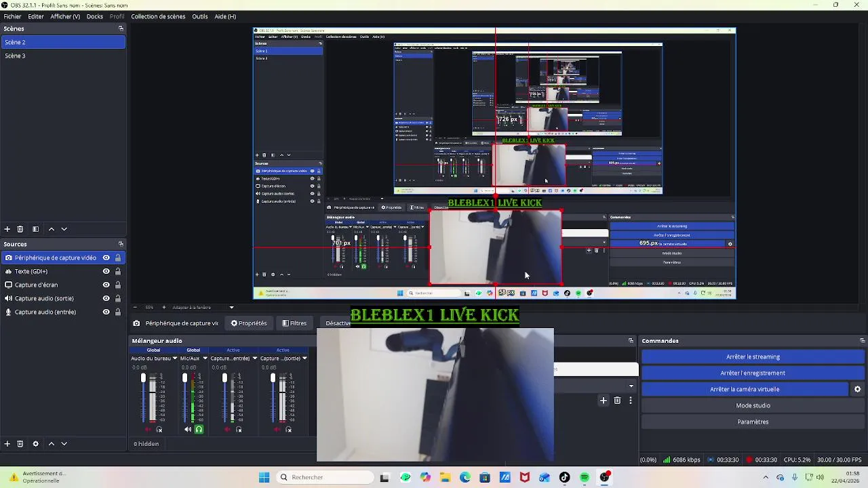This screenshot has height=488, width=868.
Task: Delete the selected scene with the Scènes trash icon
Action: 20,229
